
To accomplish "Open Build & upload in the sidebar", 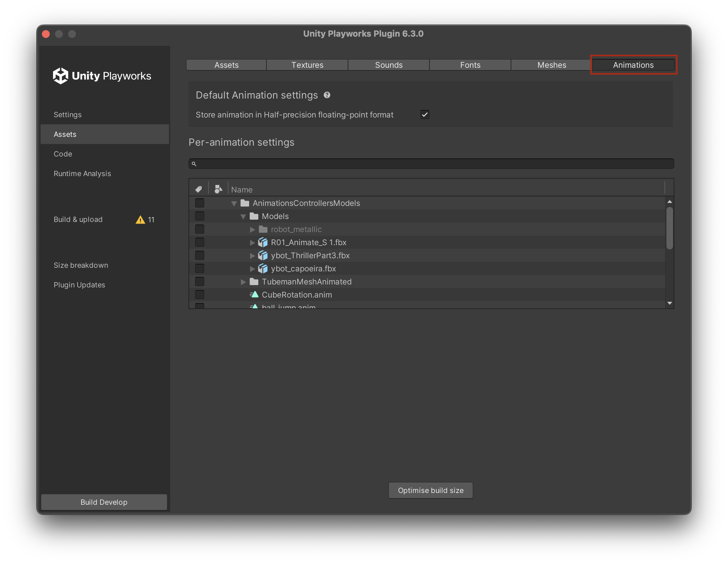I will point(105,220).
